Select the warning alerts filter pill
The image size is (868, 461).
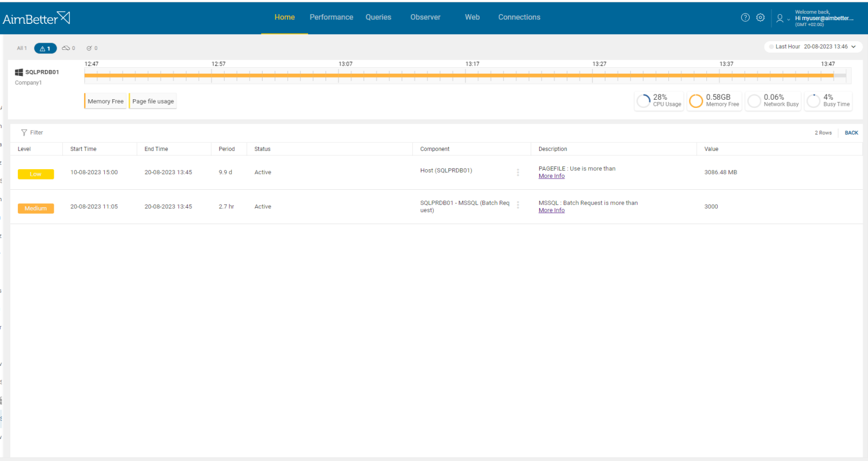tap(45, 48)
